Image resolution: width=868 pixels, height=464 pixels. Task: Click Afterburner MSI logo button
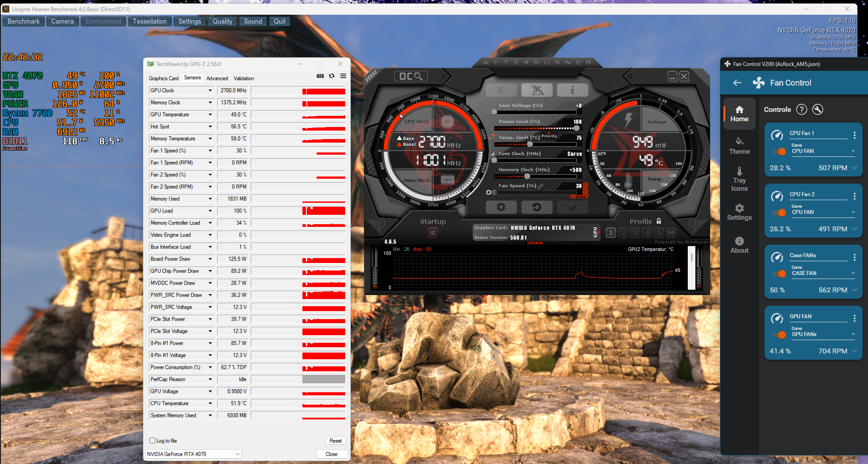[537, 90]
